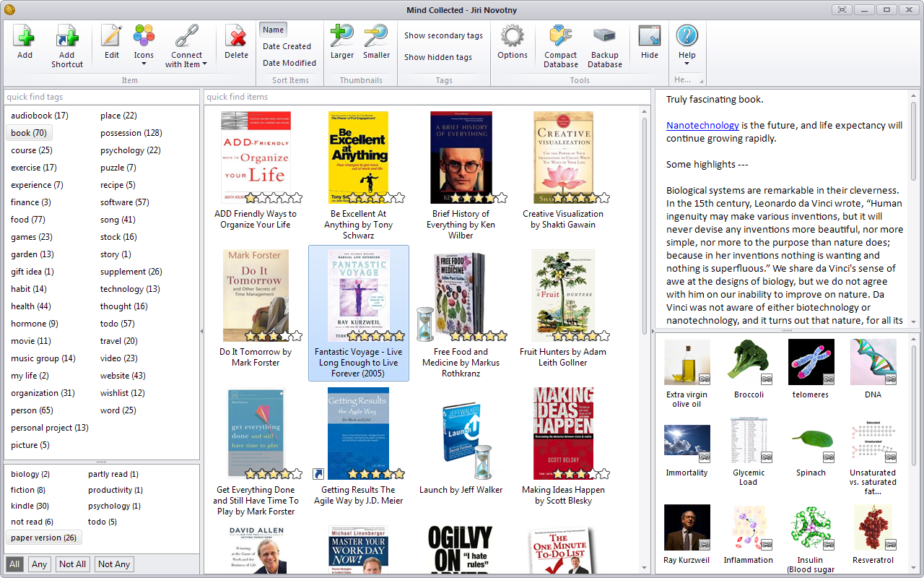Viewport: 924px width, 578px height.
Task: Sort items by Date Modified
Action: (x=289, y=63)
